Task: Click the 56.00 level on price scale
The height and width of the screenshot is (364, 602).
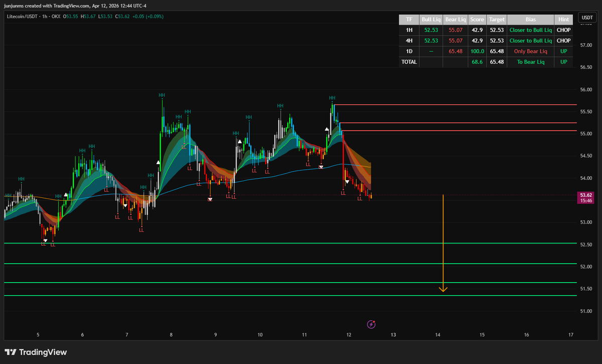Action: tap(585, 90)
